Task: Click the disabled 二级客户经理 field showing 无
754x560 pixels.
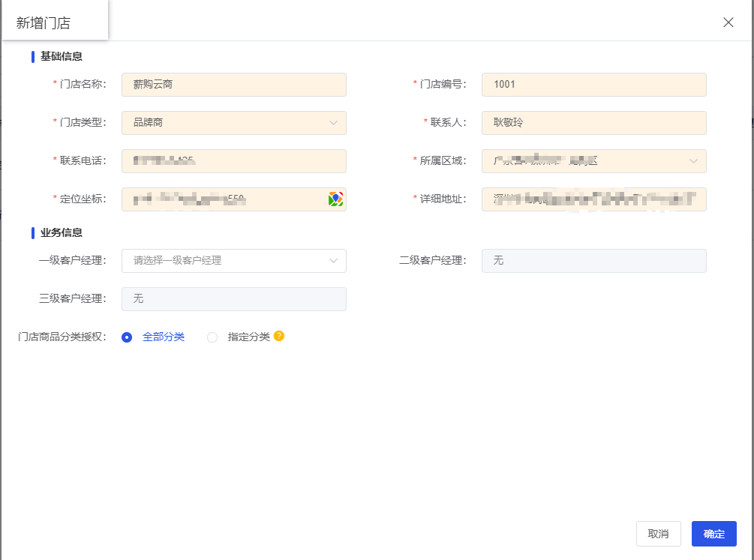Action: [x=593, y=260]
